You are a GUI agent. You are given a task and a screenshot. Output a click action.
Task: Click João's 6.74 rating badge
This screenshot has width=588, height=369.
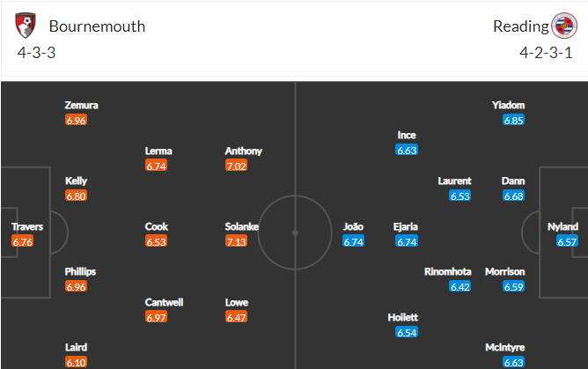[354, 241]
